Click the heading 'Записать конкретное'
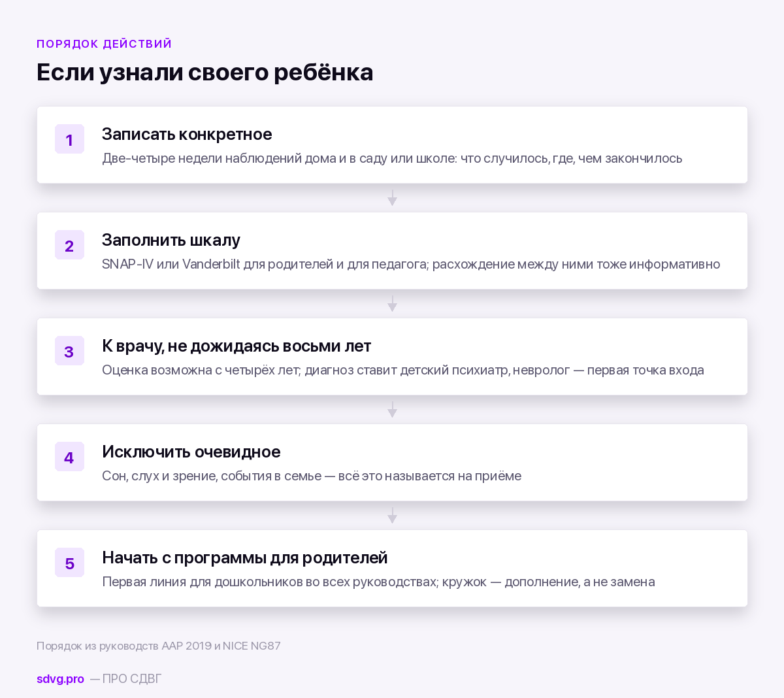This screenshot has height=698, width=784. [x=187, y=134]
